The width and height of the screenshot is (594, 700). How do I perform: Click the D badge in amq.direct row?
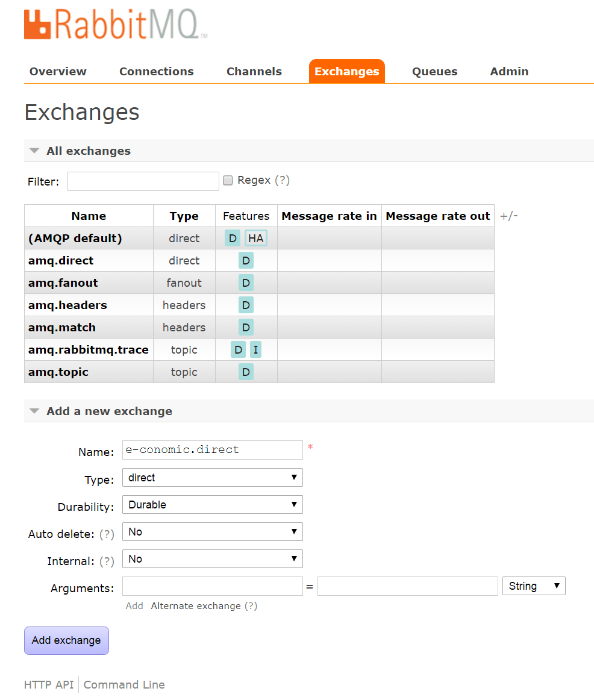tap(246, 261)
